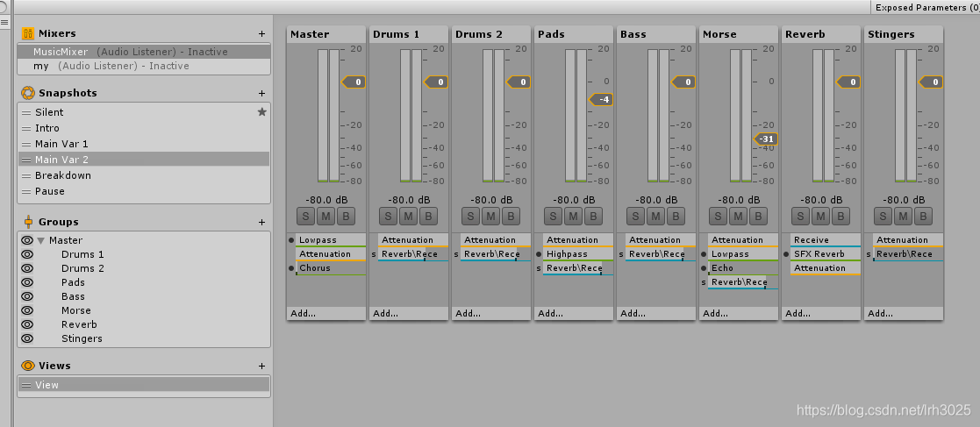Click the Snapshots panel header icon
This screenshot has width=980, height=427.
click(x=27, y=93)
